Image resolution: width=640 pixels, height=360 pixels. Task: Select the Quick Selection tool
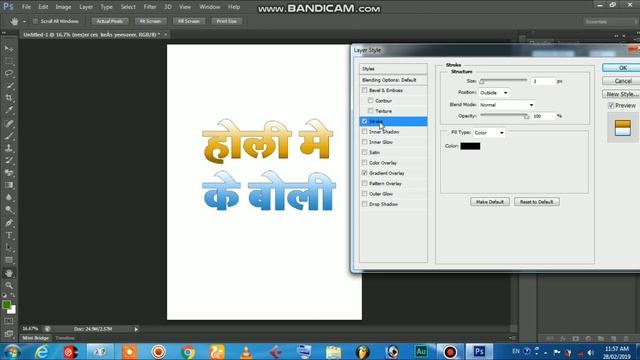9,86
